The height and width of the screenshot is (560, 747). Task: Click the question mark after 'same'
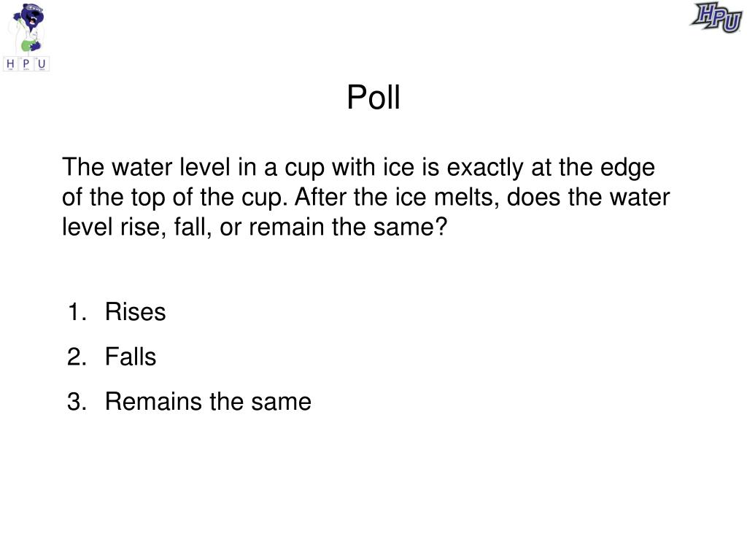441,227
